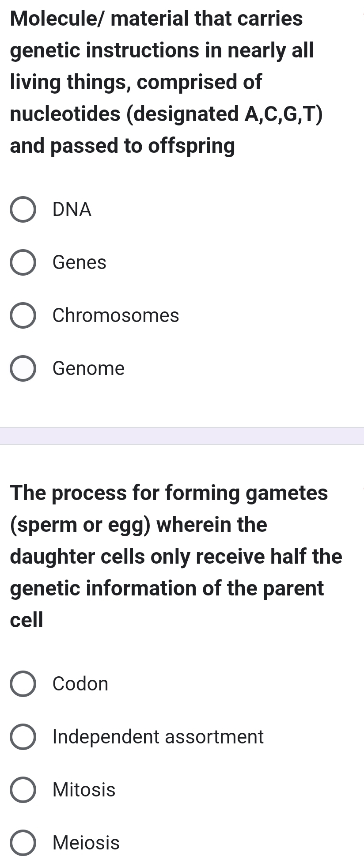Click the 'Molecule/ material that carries' question heading

tap(156, 19)
